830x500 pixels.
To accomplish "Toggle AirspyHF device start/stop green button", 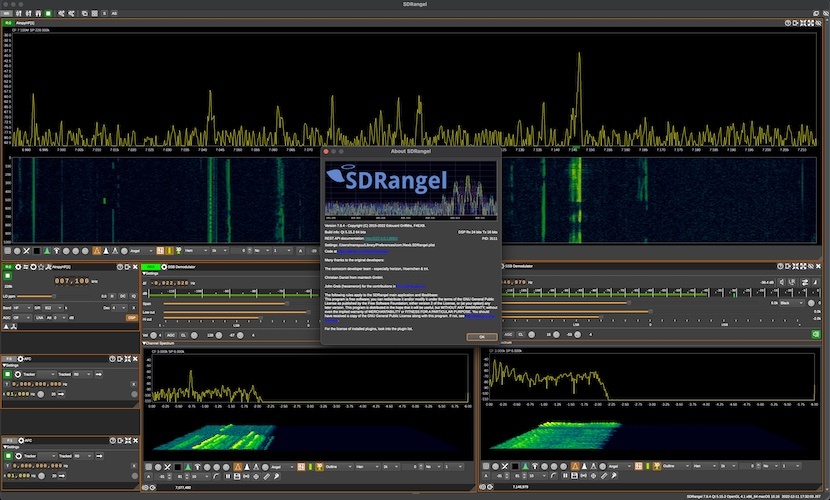I will [7, 276].
